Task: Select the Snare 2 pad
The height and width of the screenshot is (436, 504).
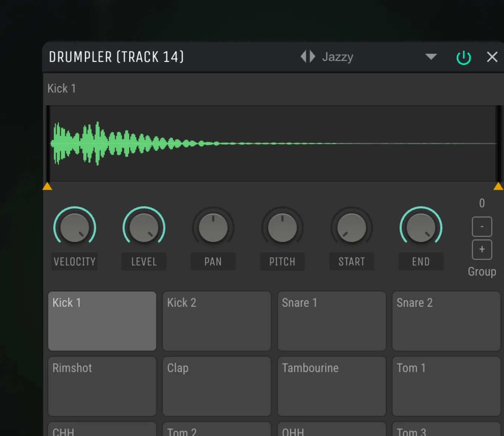Action: [446, 321]
